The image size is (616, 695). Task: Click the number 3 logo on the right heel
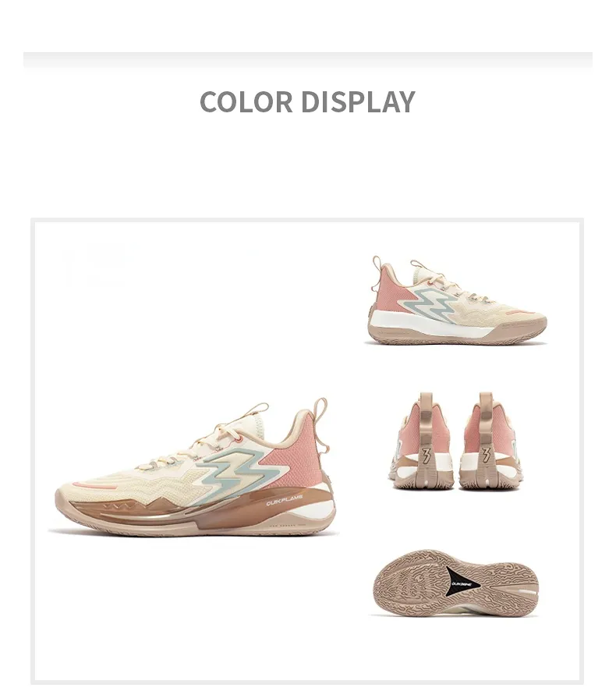click(486, 456)
